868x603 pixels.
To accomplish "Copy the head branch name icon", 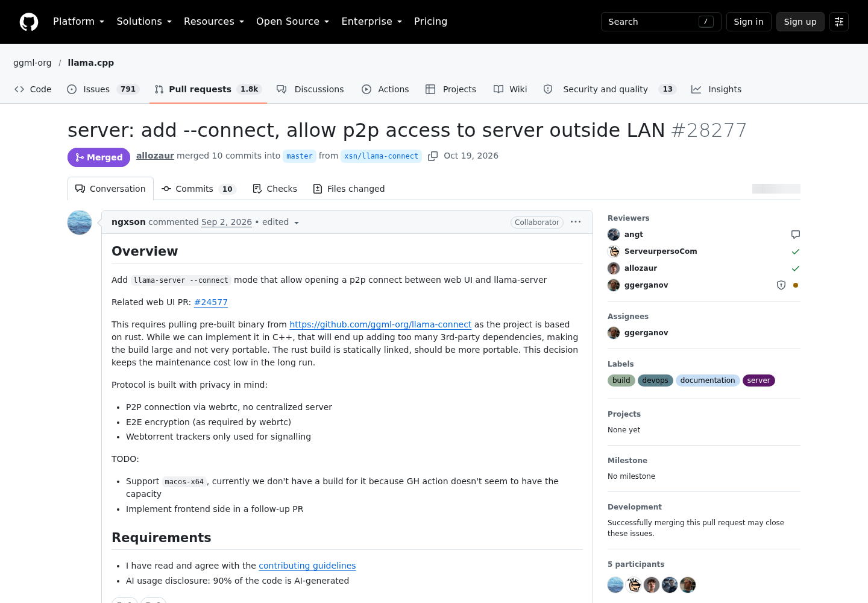I will (x=433, y=156).
